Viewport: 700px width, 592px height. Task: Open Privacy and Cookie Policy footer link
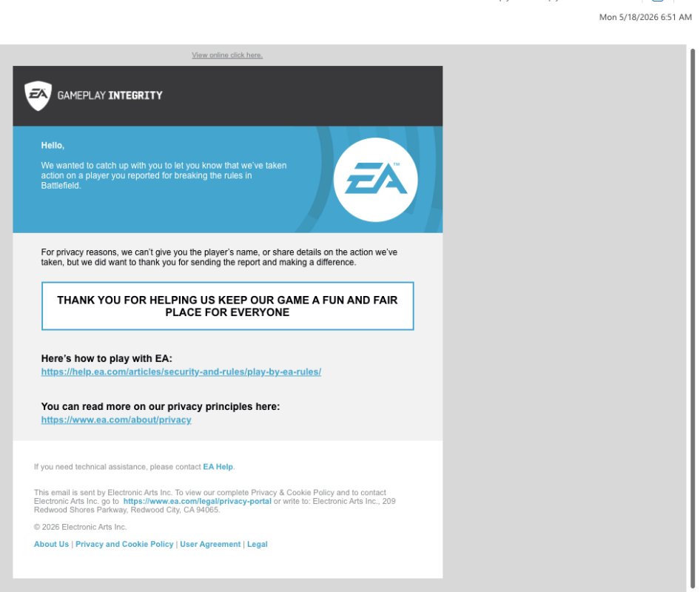pos(124,544)
